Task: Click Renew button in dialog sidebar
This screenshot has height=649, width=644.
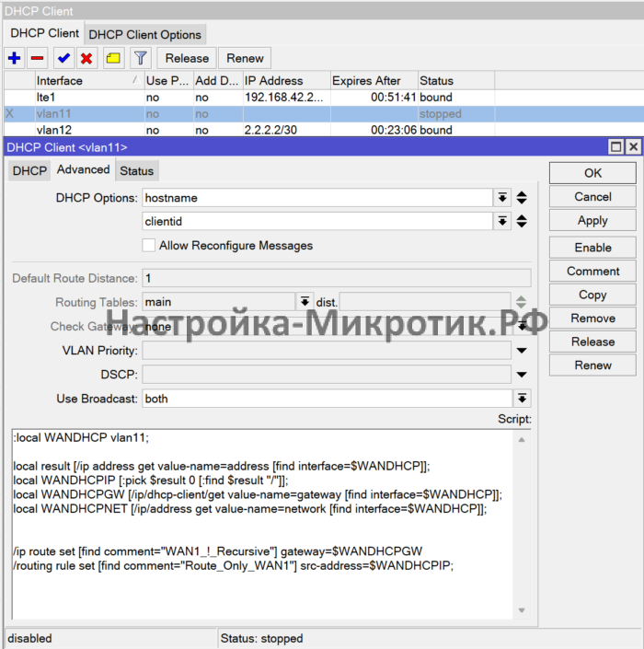Action: (592, 365)
